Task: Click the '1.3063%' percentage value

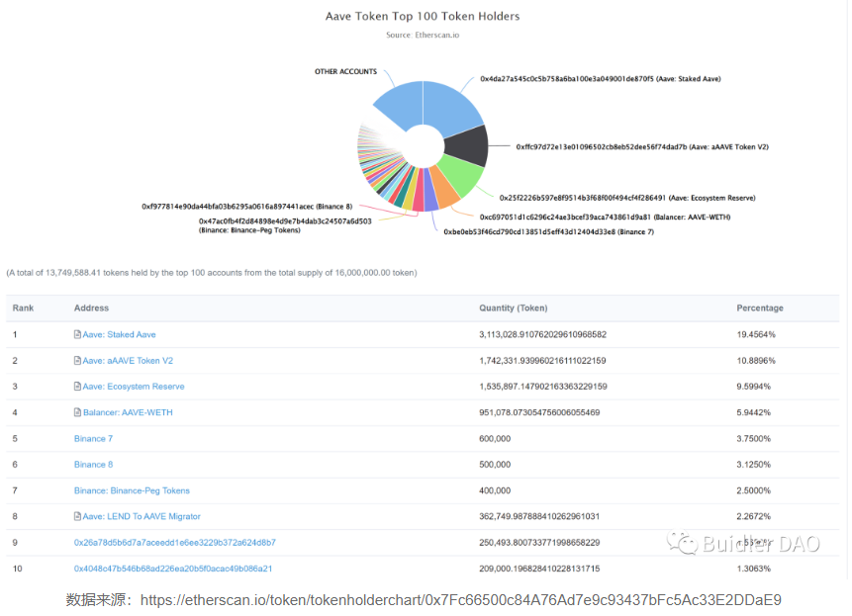Action: [754, 569]
